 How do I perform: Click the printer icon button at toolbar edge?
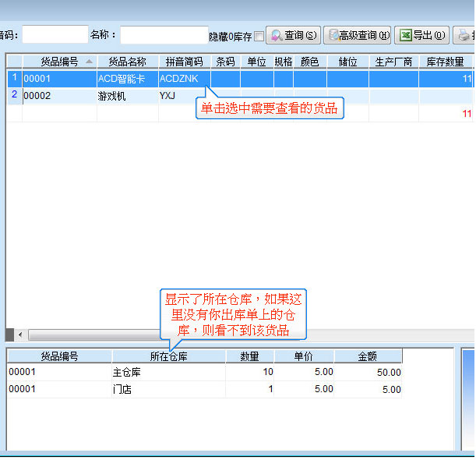[465, 35]
